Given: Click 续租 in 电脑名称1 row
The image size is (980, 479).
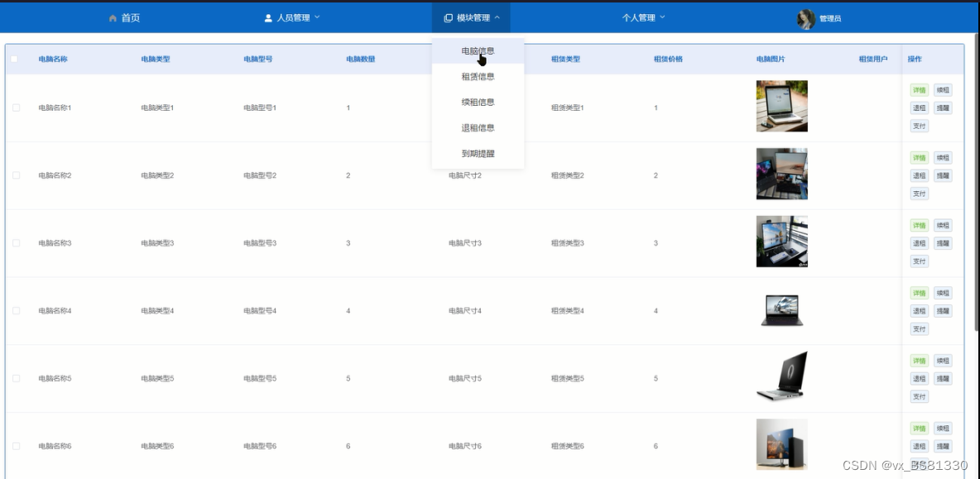Looking at the screenshot, I should pos(943,90).
